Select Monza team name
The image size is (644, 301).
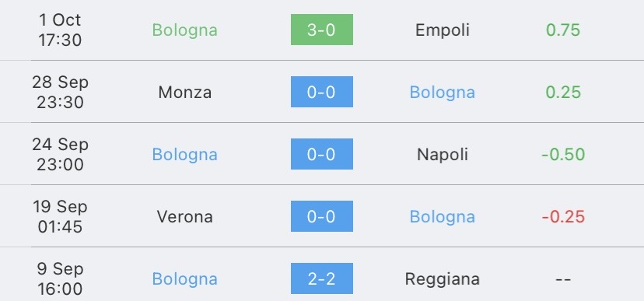pyautogui.click(x=185, y=92)
